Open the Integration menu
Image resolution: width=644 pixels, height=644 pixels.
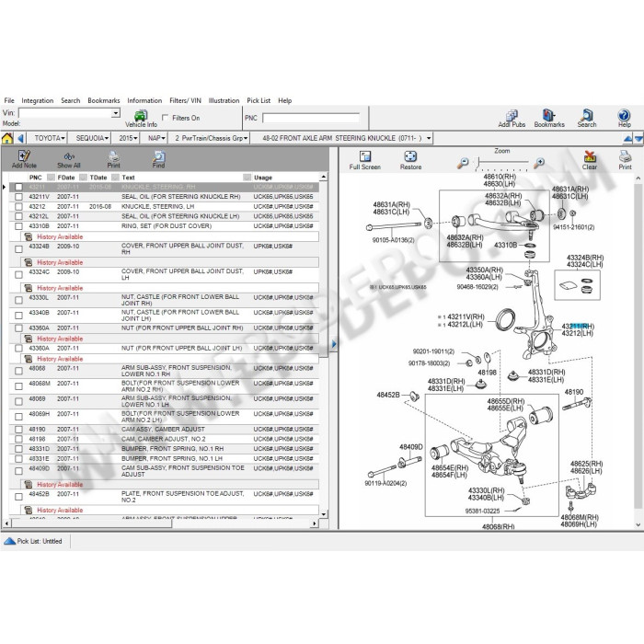[x=38, y=100]
